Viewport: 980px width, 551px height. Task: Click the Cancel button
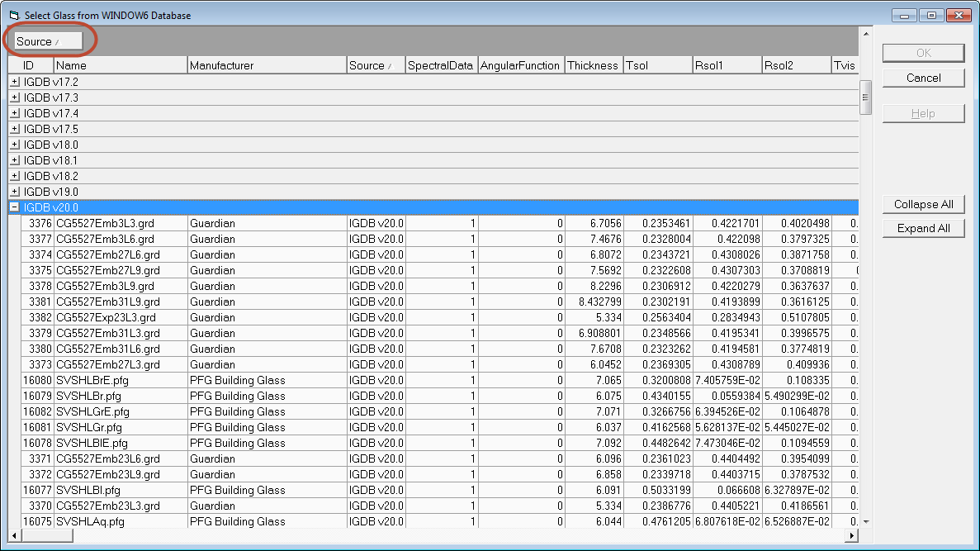coord(923,78)
